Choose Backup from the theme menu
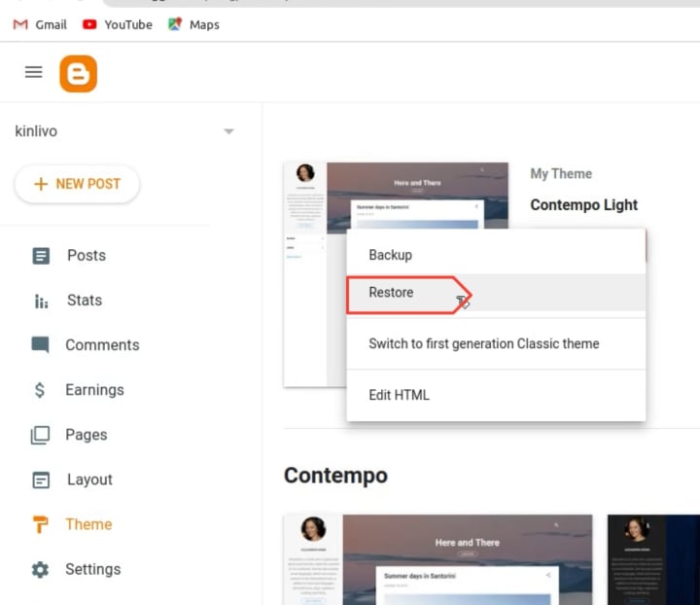 coord(496,255)
